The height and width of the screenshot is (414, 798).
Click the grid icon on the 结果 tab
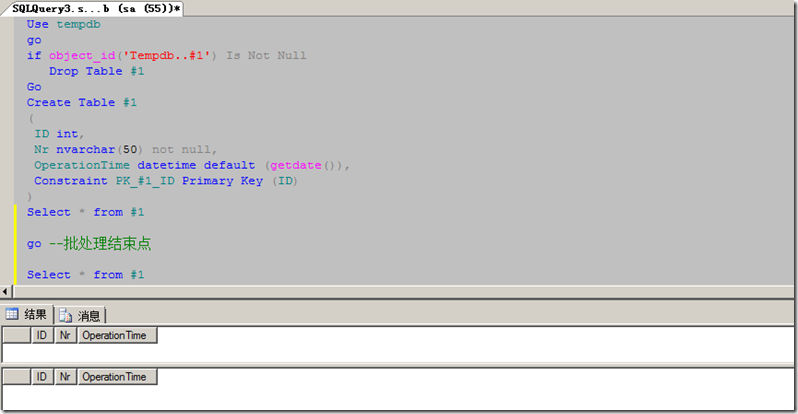pos(13,314)
